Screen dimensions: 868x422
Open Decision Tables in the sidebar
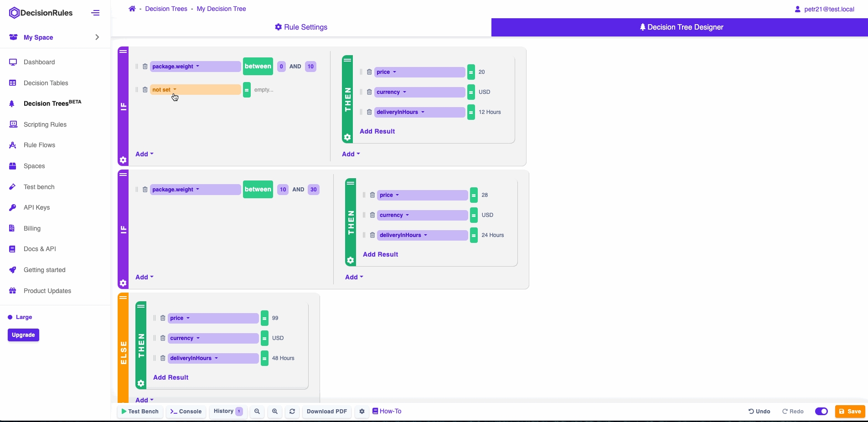[x=46, y=83]
